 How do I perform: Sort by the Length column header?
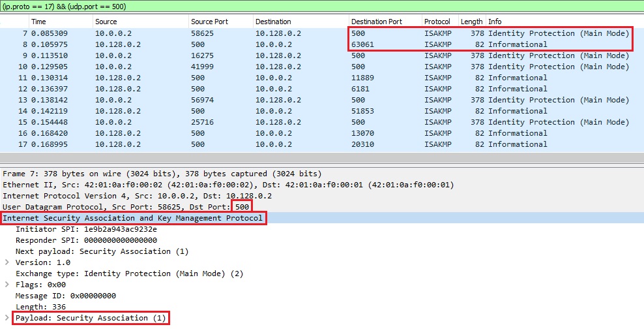coord(472,22)
